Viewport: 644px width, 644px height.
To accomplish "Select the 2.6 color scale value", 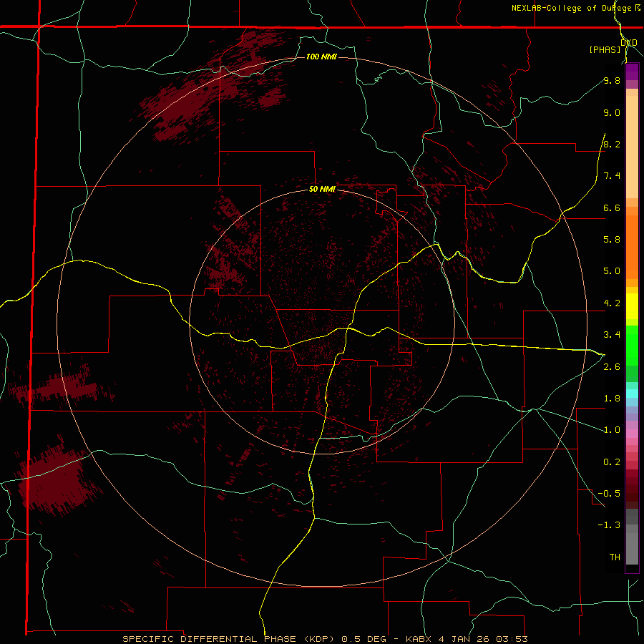I will [612, 367].
